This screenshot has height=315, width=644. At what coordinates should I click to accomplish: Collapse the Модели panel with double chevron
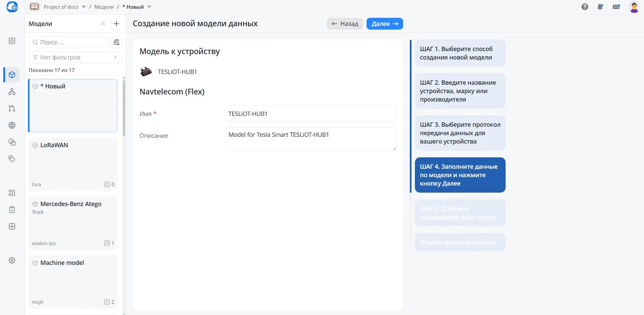click(103, 24)
